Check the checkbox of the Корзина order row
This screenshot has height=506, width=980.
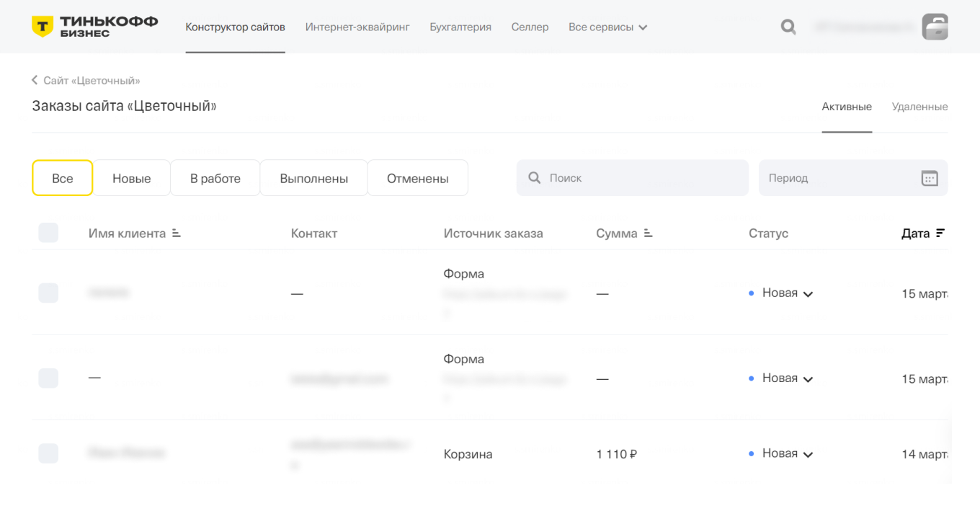pos(48,453)
